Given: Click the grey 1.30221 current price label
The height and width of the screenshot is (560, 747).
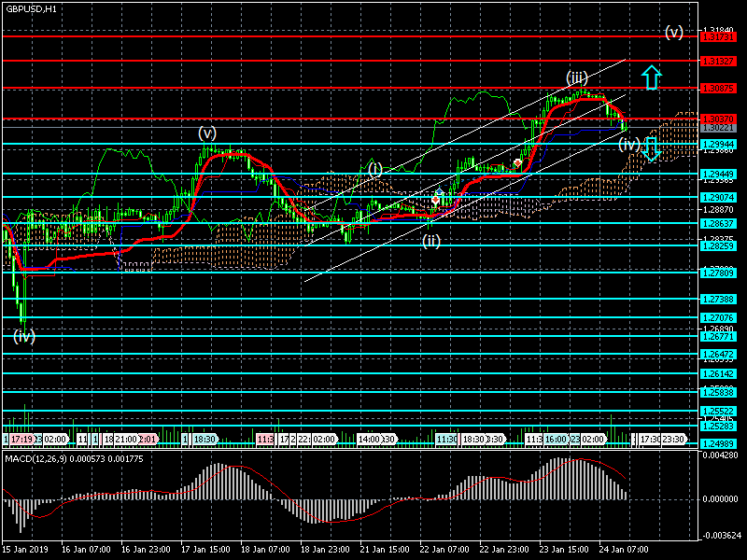Looking at the screenshot, I should tap(719, 127).
